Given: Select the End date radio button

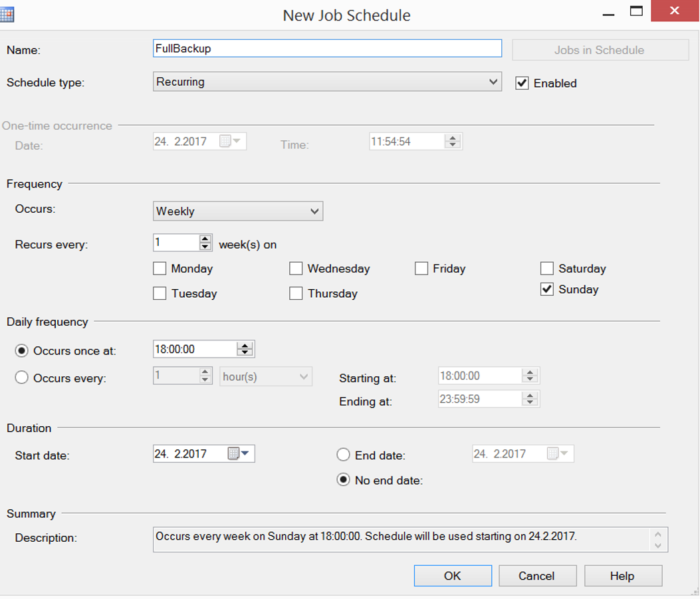Looking at the screenshot, I should (x=343, y=455).
